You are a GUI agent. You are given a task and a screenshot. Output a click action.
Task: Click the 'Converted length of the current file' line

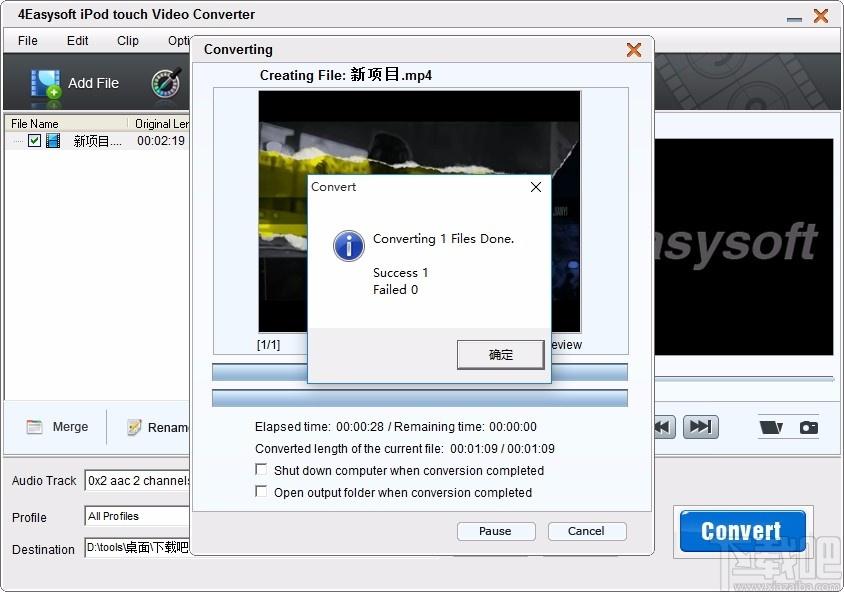[x=405, y=448]
